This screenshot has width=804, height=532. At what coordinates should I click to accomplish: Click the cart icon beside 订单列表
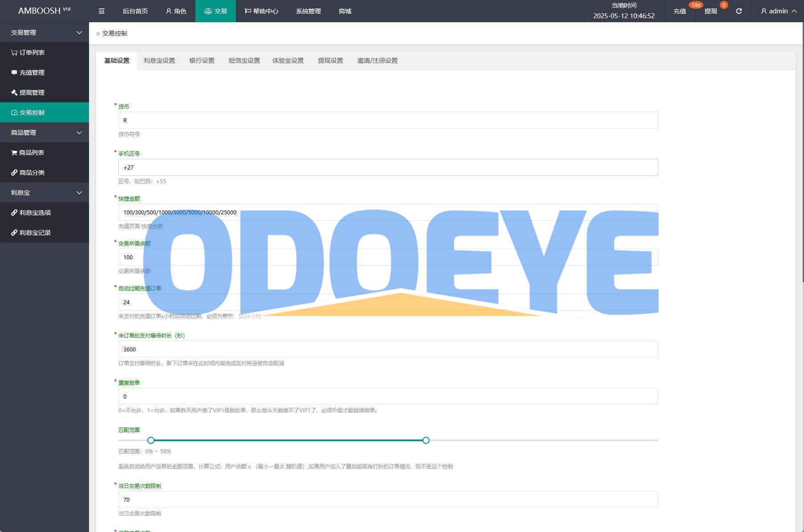[x=14, y=52]
